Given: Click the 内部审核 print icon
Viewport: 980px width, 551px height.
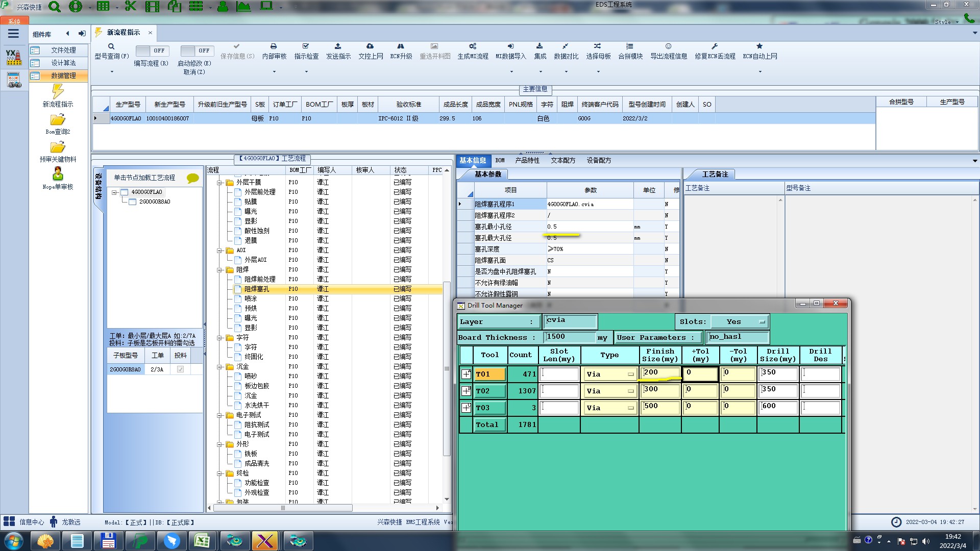Looking at the screenshot, I should [274, 46].
